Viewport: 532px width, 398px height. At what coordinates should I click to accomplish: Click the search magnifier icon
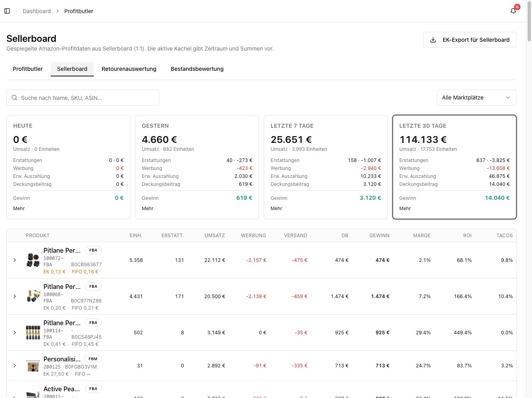14,98
